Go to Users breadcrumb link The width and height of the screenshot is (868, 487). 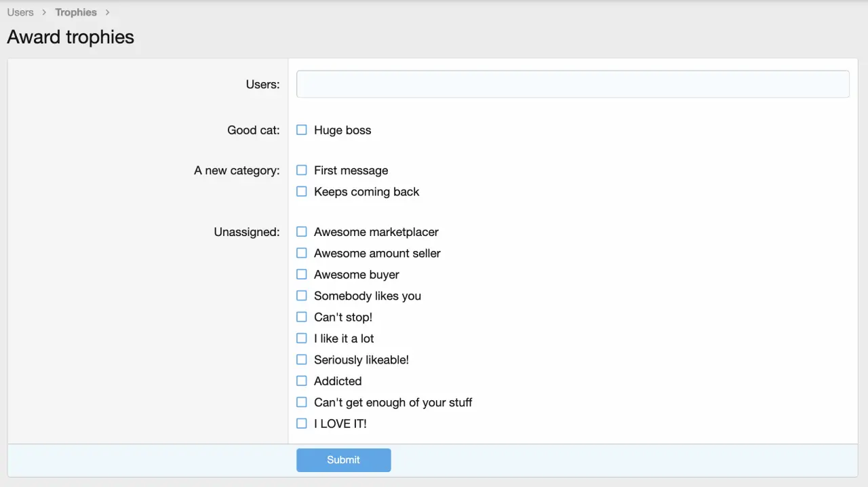coord(20,12)
